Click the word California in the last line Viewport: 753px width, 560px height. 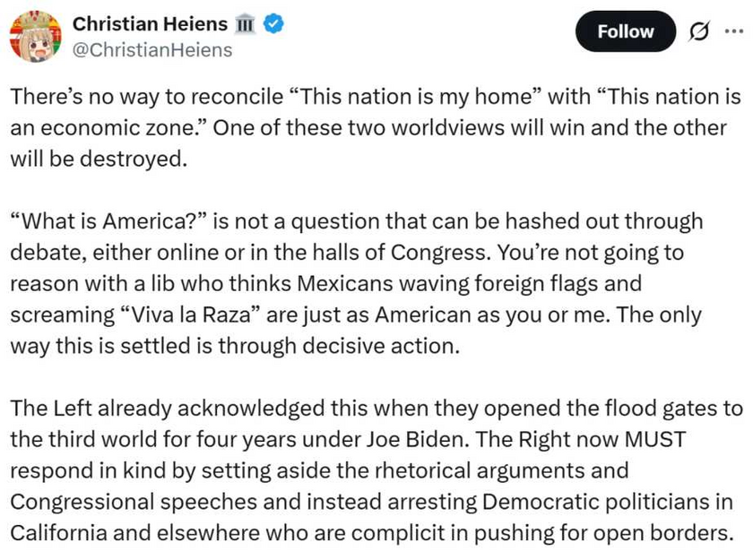[x=58, y=533]
